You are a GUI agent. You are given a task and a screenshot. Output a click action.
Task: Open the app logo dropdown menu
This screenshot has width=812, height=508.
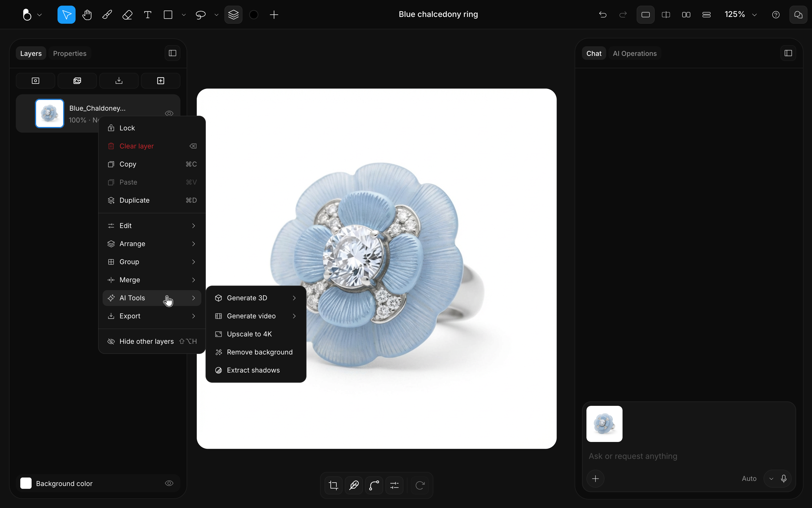coord(32,15)
